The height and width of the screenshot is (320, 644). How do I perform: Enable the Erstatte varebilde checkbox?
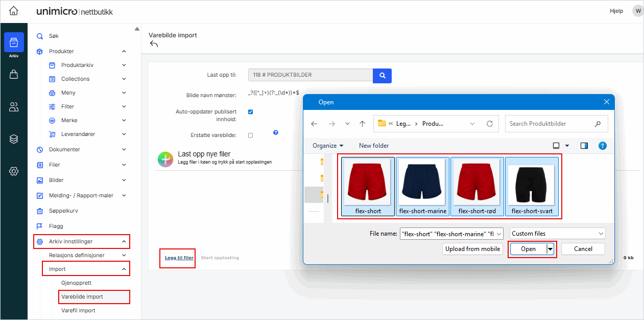[250, 135]
